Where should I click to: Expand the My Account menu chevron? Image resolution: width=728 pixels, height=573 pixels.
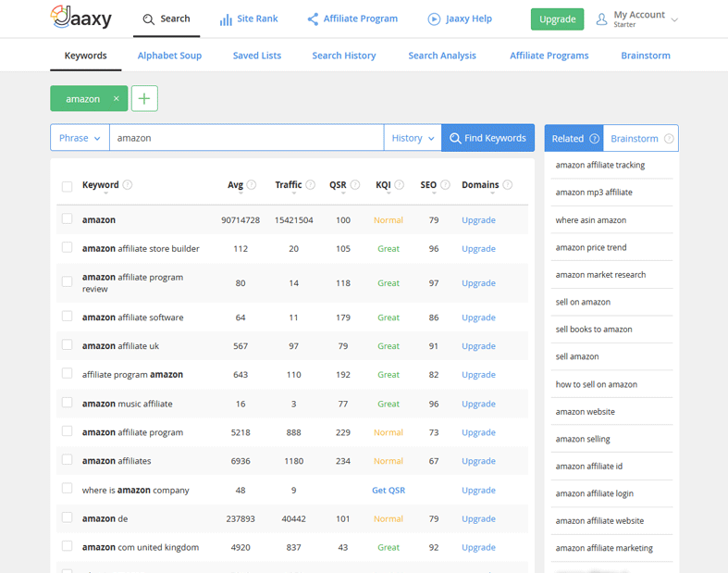point(674,20)
